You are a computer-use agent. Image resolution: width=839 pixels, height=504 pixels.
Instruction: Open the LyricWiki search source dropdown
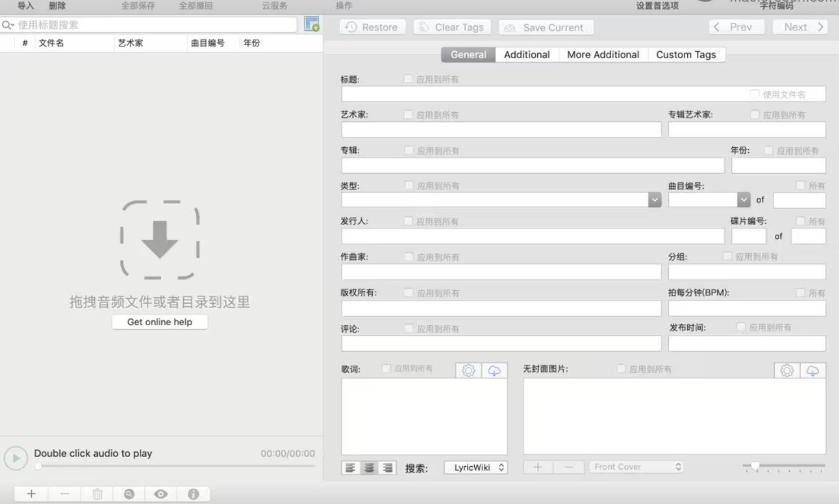pos(475,467)
